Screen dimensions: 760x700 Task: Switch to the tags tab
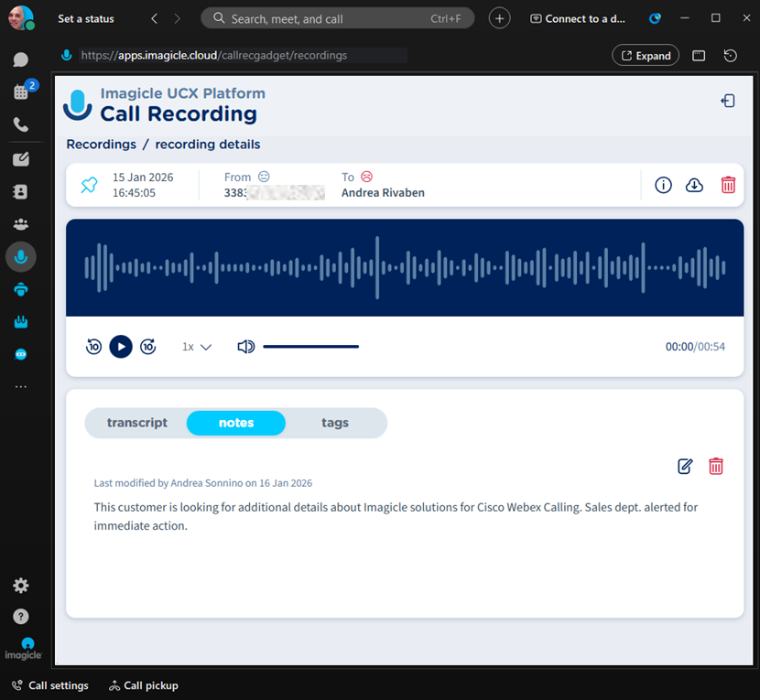click(335, 423)
